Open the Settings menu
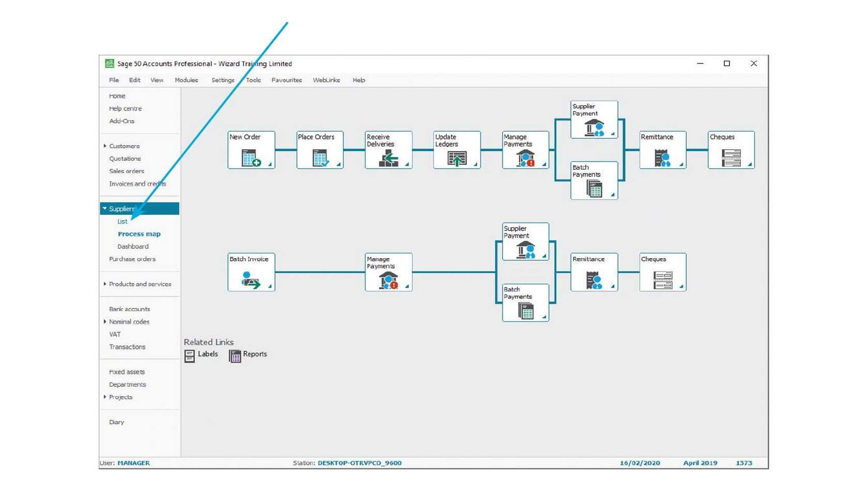 coord(223,80)
